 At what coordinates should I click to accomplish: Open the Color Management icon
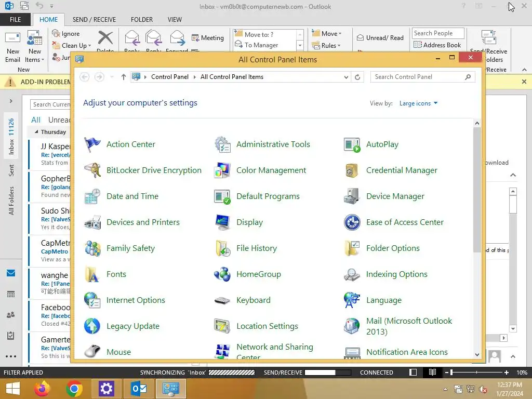coord(222,170)
